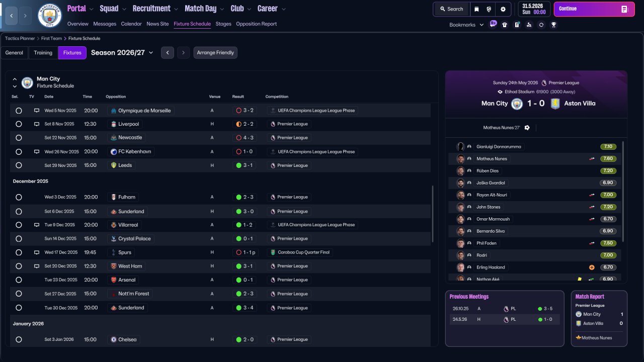This screenshot has height=362, width=644.
Task: Open the Opposition Report sub-menu item
Action: [x=256, y=24]
